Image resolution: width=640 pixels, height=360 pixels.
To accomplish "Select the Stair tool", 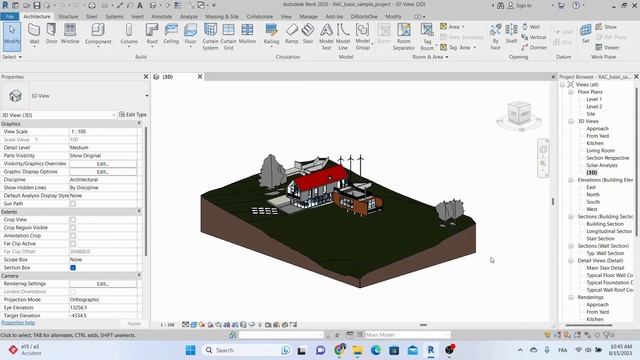I will (308, 34).
